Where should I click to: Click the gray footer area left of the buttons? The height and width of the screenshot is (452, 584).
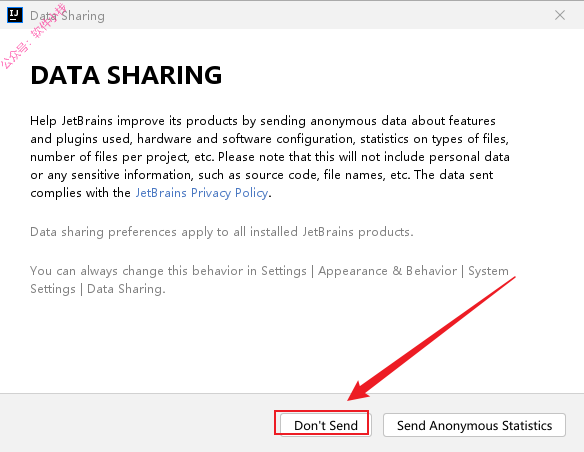tap(138, 423)
